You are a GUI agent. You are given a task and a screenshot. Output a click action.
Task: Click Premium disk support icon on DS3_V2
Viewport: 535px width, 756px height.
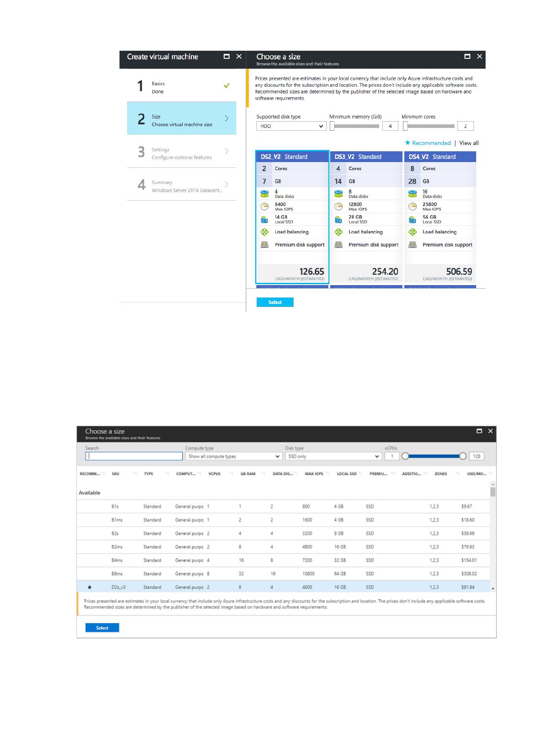tap(339, 245)
